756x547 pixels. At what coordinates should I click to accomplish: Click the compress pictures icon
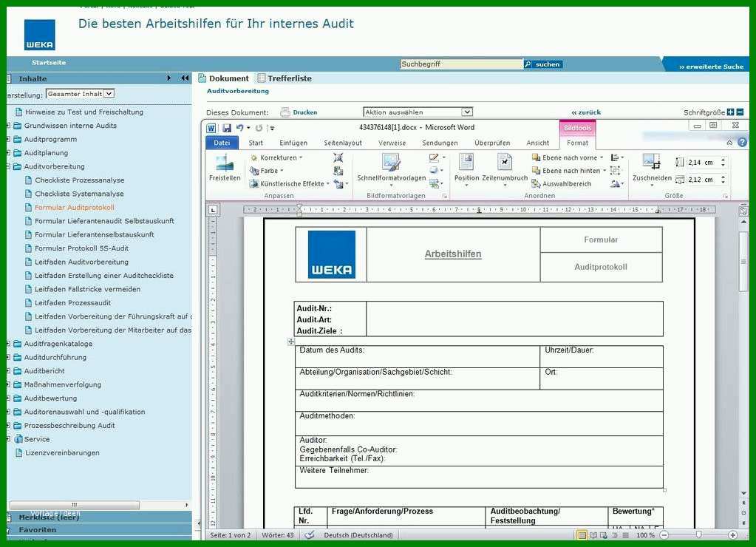[x=338, y=157]
